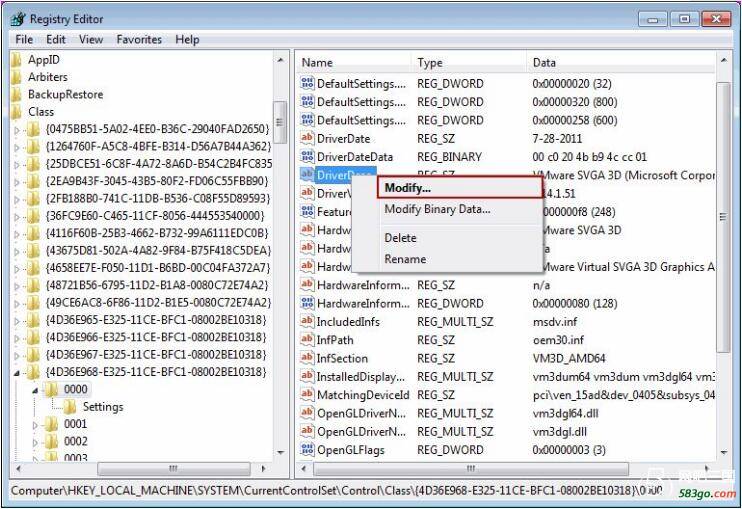Click the 0002 folder icon
742x509 pixels.
tap(51, 441)
